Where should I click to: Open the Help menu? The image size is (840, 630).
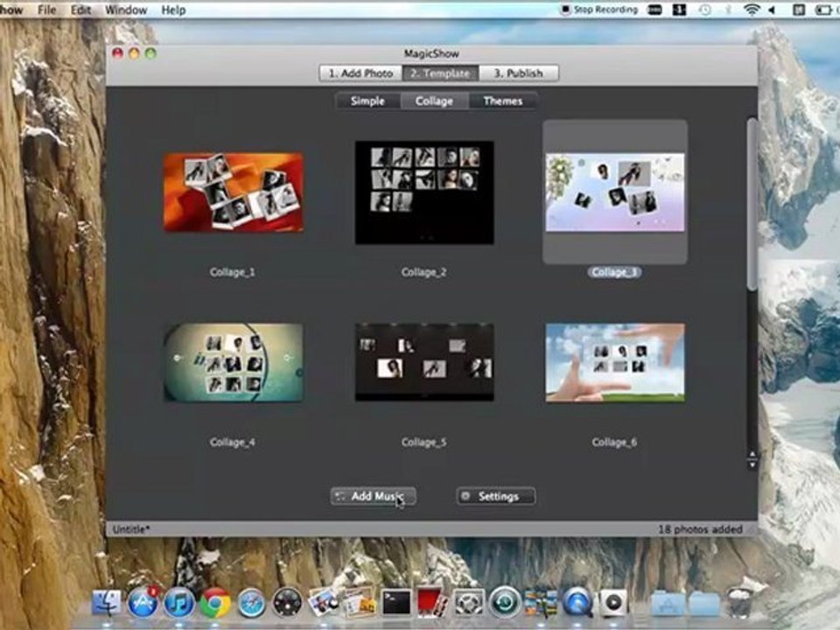[x=173, y=10]
